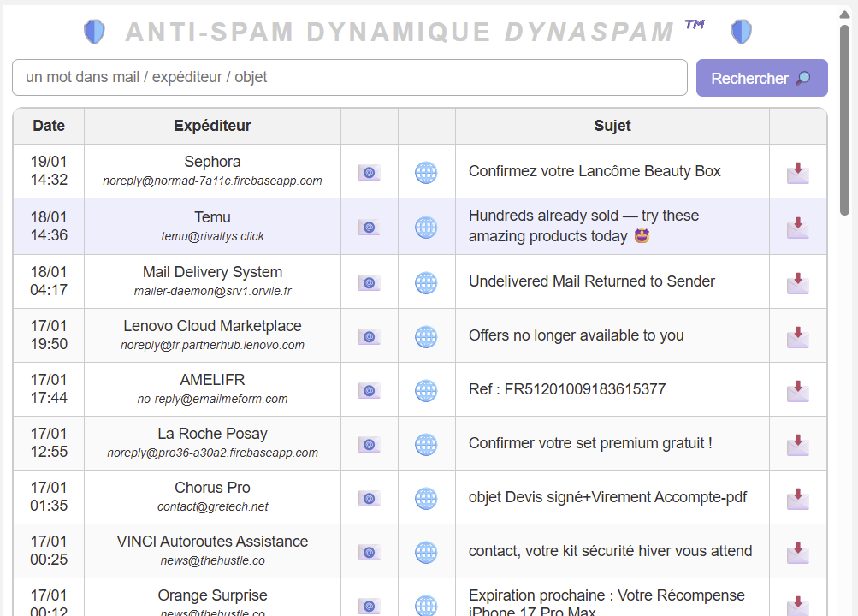Select the 'Confirmez votre Lancôme Beauty Box' subject
Viewport: 858px width, 616px height.
point(595,171)
